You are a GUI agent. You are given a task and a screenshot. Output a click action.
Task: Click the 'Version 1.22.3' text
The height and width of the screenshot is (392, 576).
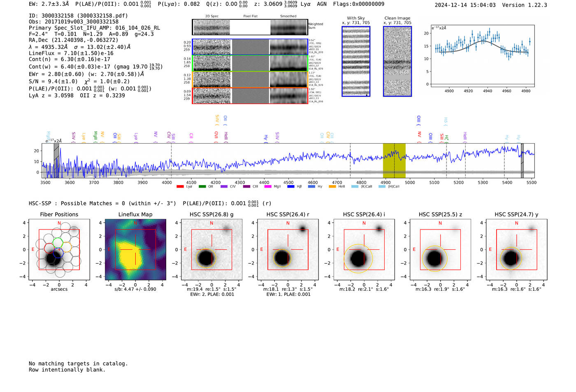coord(525,5)
